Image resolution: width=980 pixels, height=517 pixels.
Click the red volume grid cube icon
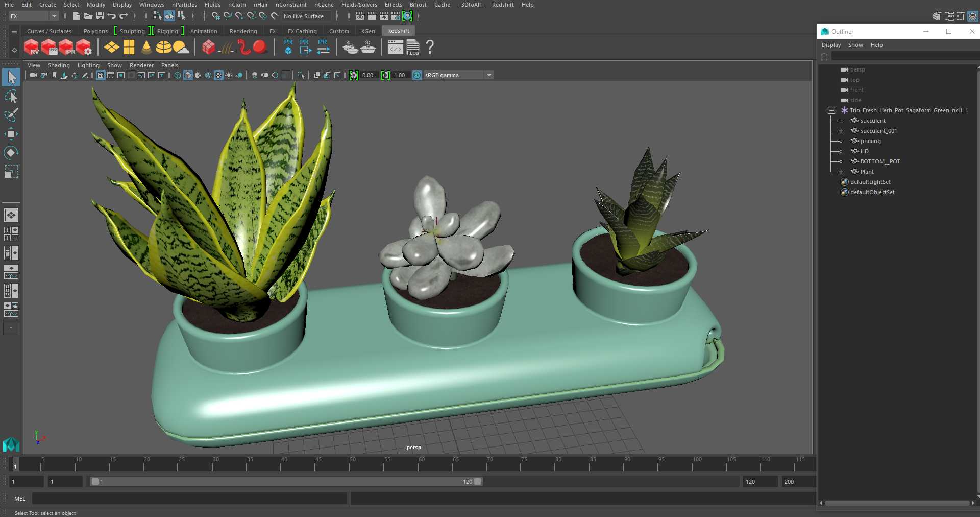click(208, 48)
